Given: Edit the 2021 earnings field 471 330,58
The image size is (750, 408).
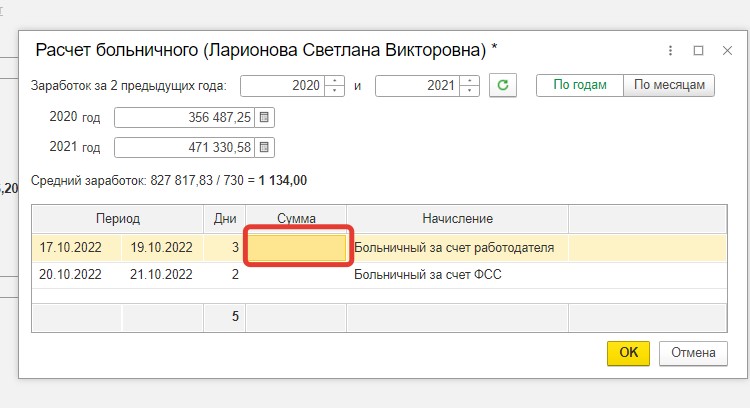Looking at the screenshot, I should click(184, 147).
